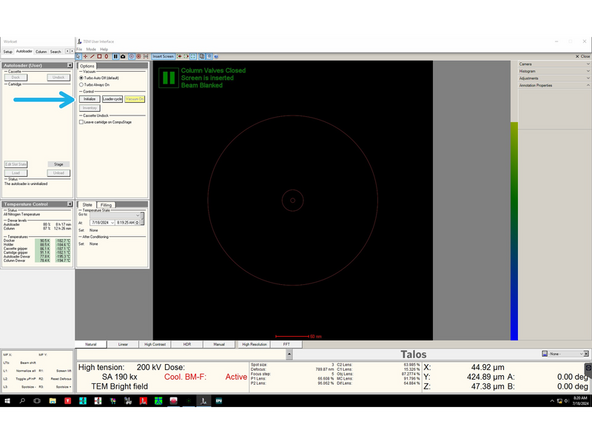Select the High Contrast display mode tab

tap(155, 344)
